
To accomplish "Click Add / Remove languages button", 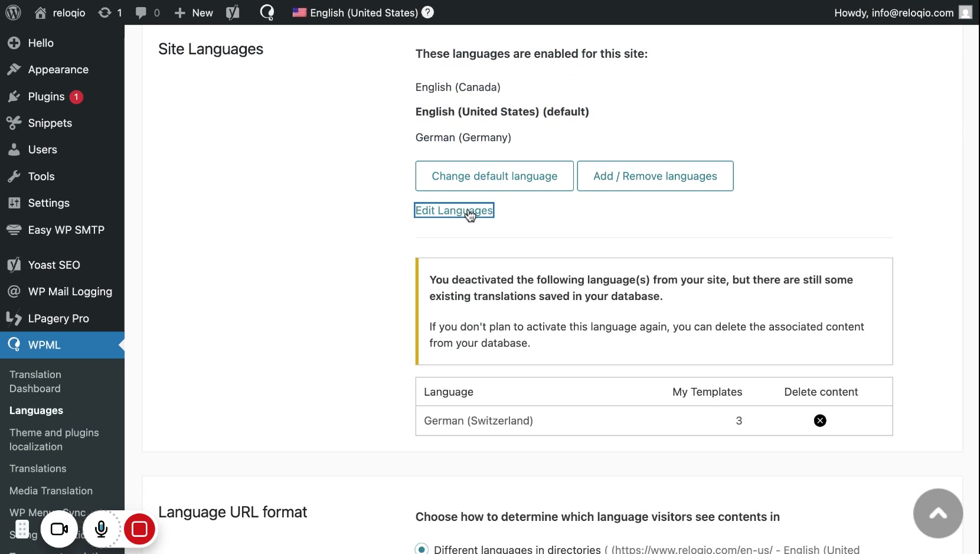I will 655,176.
